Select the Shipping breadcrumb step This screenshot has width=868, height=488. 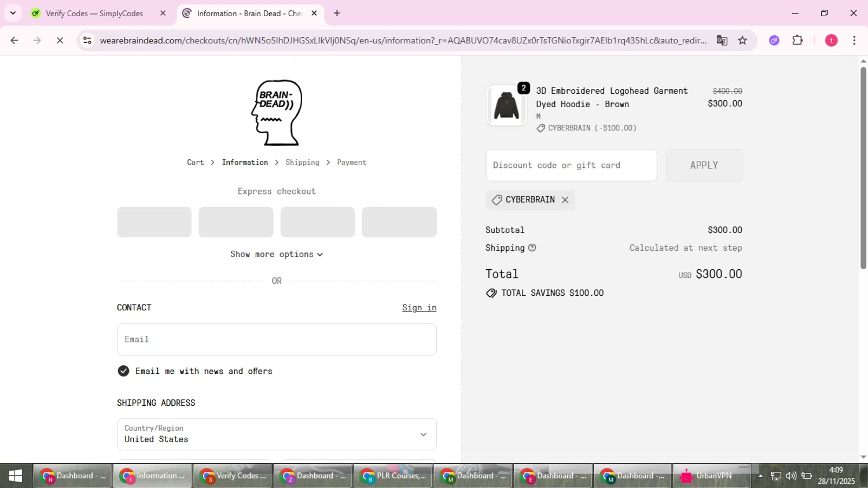(302, 163)
